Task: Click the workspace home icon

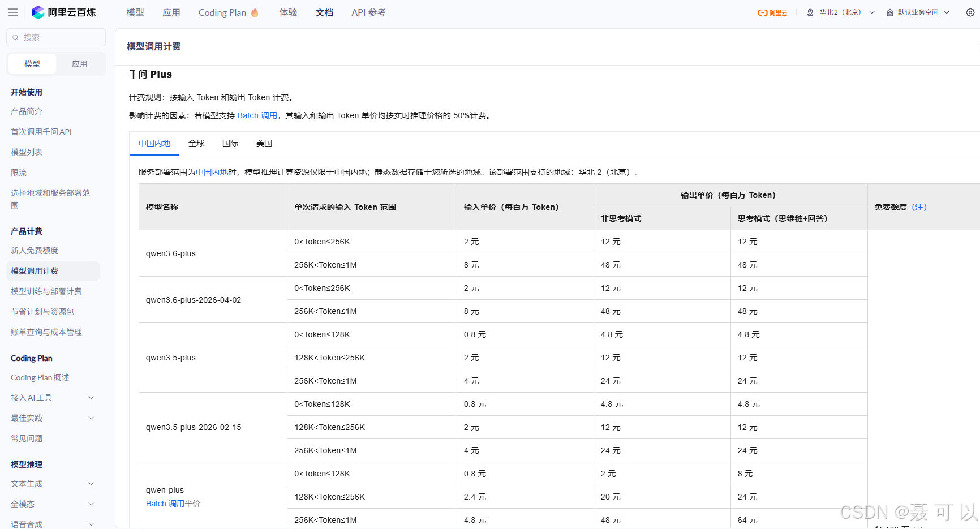Action: [890, 12]
